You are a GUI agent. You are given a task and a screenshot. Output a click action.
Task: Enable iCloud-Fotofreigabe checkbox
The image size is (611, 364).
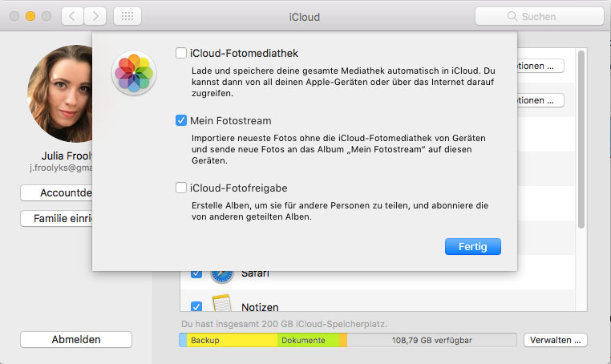[x=180, y=188]
